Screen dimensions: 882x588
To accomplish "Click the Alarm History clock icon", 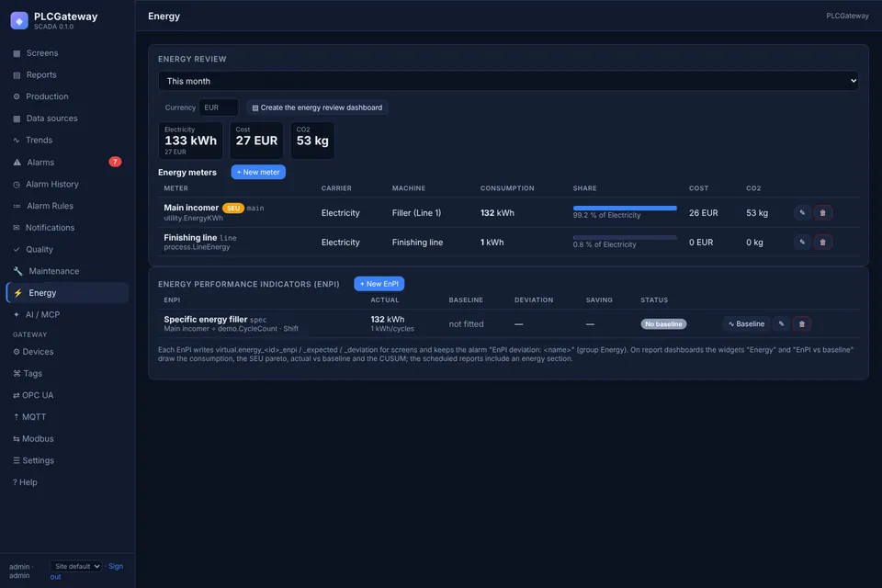I will (x=17, y=185).
